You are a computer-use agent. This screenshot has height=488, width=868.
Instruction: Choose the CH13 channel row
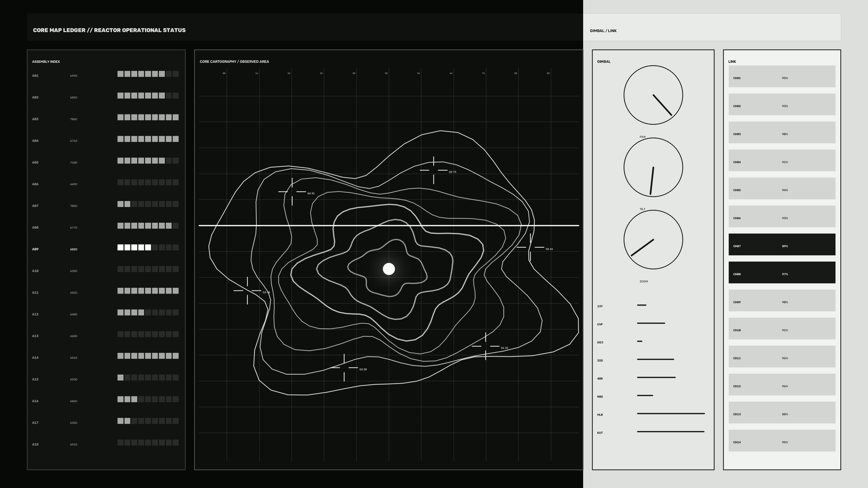[x=782, y=413]
